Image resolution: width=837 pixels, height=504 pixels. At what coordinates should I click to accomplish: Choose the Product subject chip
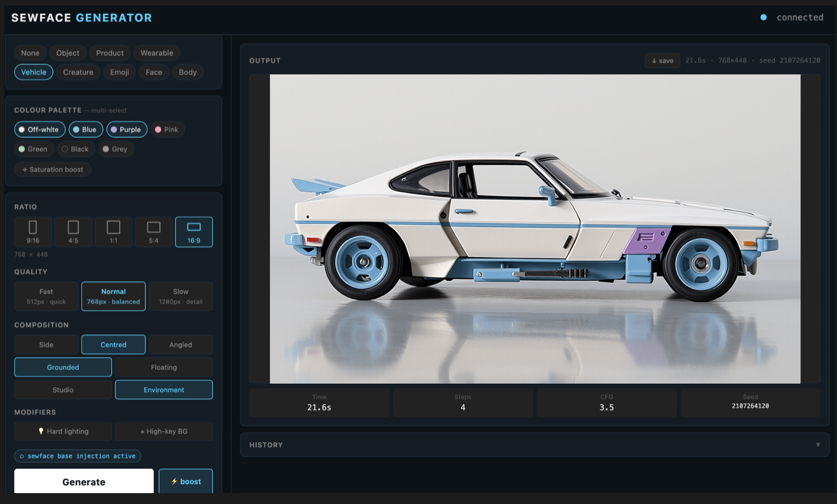pyautogui.click(x=110, y=53)
